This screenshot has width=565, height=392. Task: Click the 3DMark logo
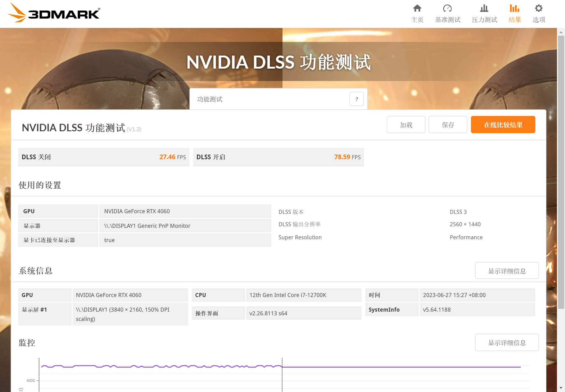pos(54,13)
